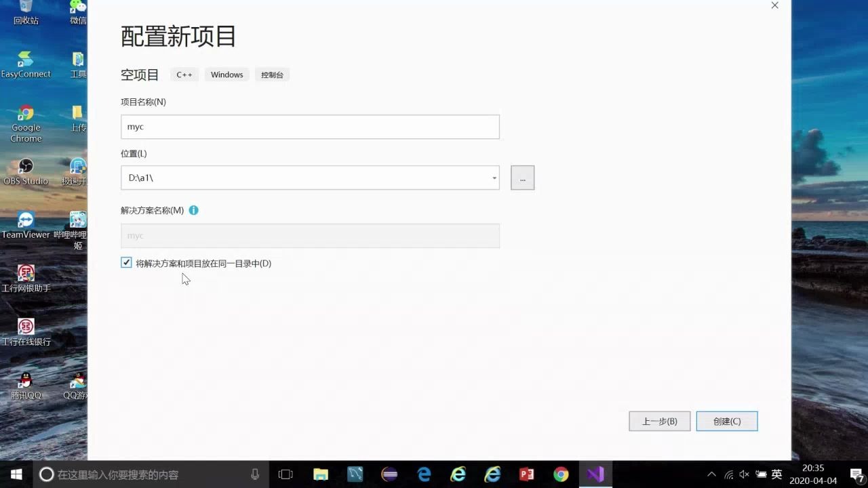Screen dimensions: 868x488
Task: Open Microsoft Edge from the taskbar
Action: pyautogui.click(x=424, y=474)
